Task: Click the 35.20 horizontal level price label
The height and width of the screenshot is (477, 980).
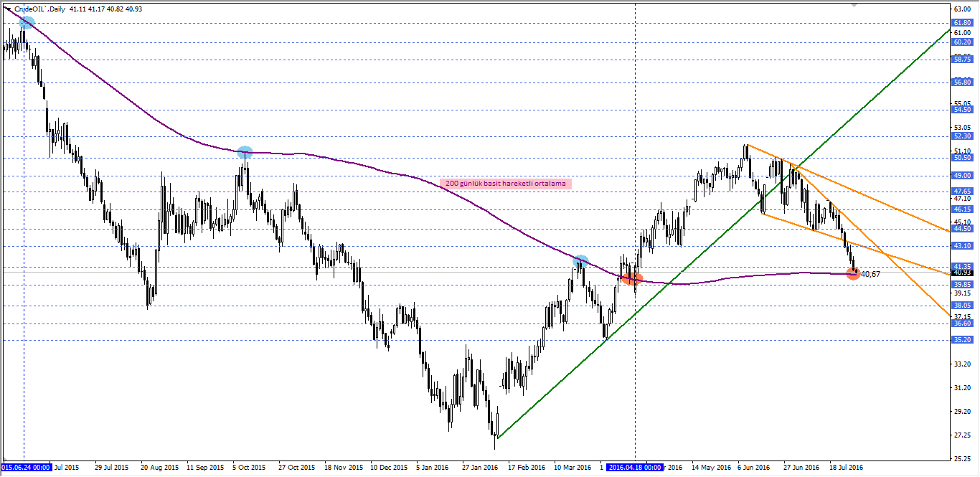Action: [962, 340]
